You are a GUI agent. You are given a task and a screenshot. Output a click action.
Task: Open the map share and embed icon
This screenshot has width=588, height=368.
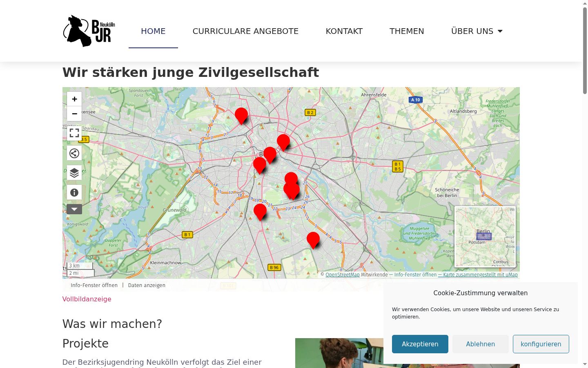[x=74, y=153]
